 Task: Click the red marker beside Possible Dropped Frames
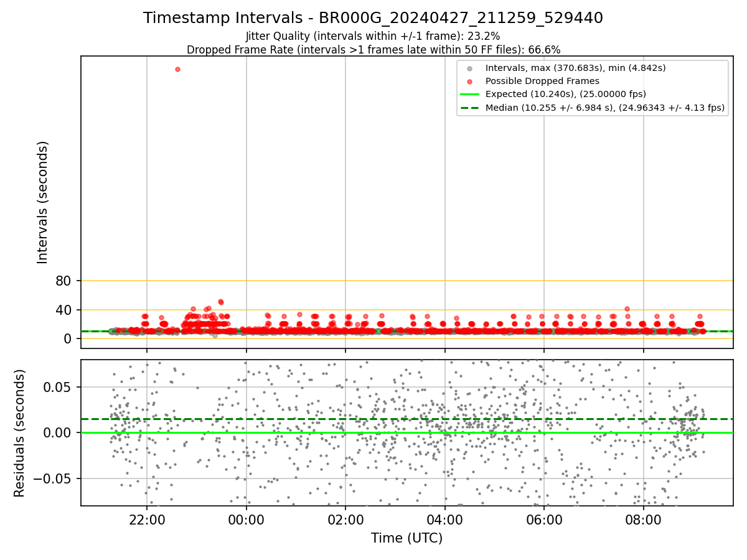[470, 82]
